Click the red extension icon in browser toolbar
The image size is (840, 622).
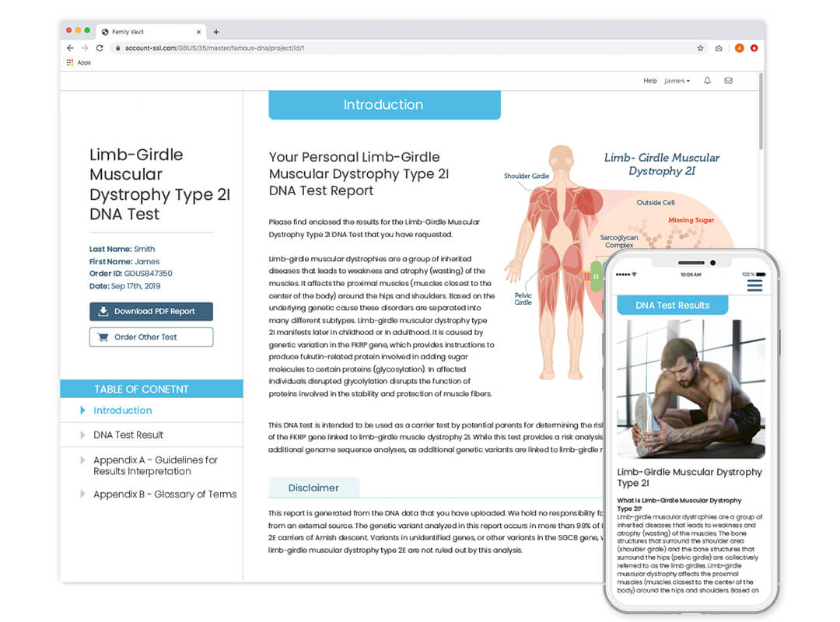754,48
